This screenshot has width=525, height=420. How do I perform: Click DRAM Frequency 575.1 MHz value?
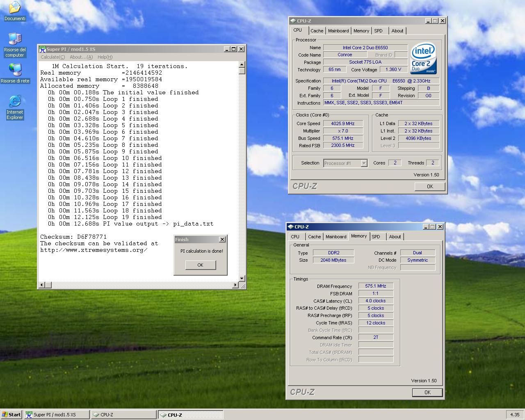[376, 286]
